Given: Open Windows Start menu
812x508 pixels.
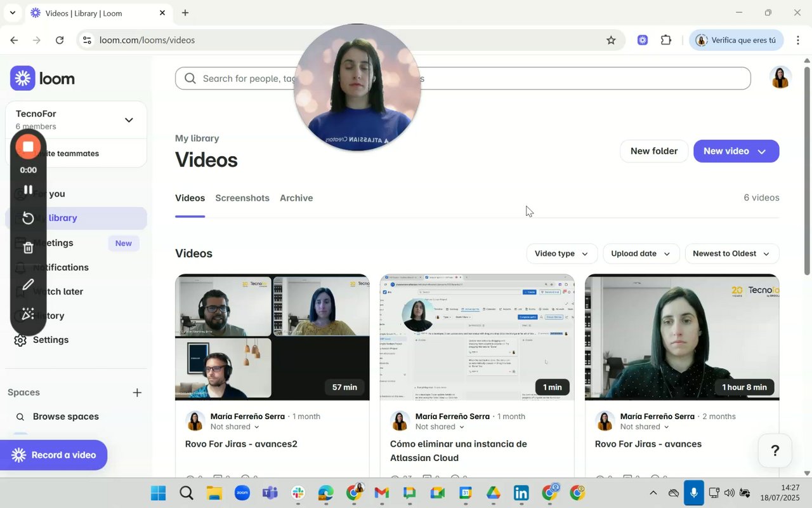Looking at the screenshot, I should point(158,493).
